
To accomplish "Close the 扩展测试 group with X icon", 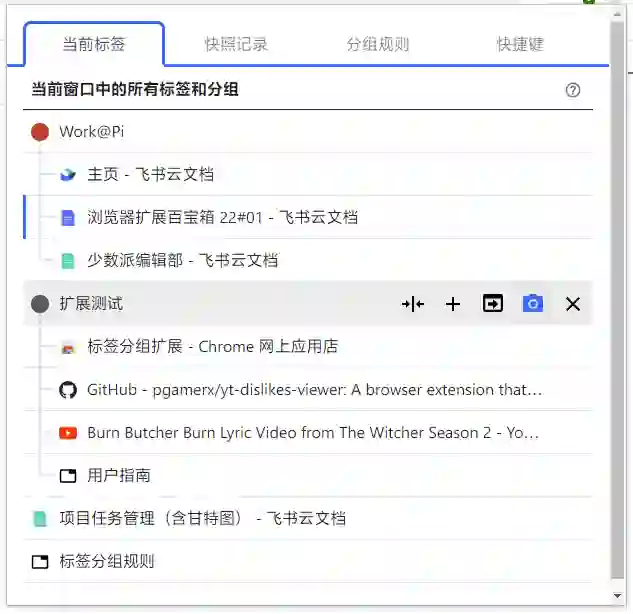I will (x=573, y=304).
